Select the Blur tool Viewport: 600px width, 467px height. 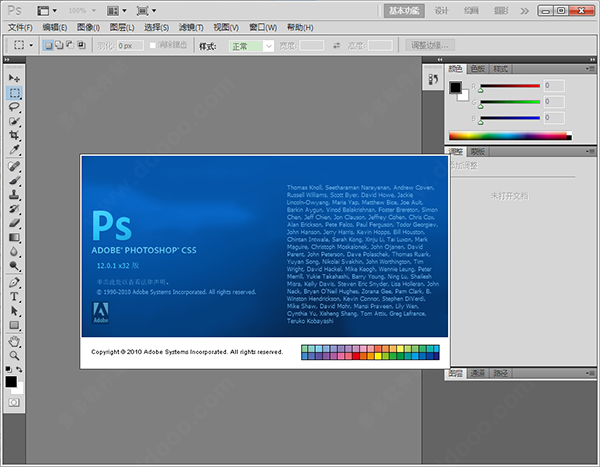coord(14,252)
